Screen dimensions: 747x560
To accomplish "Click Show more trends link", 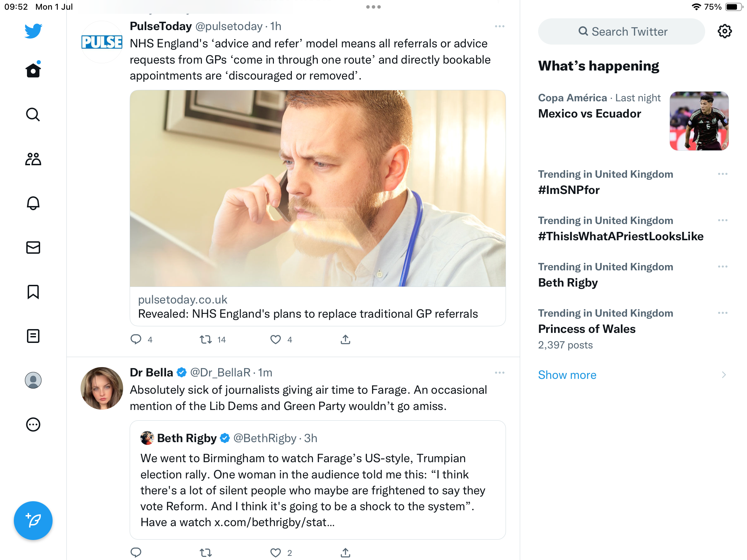I will coord(567,375).
